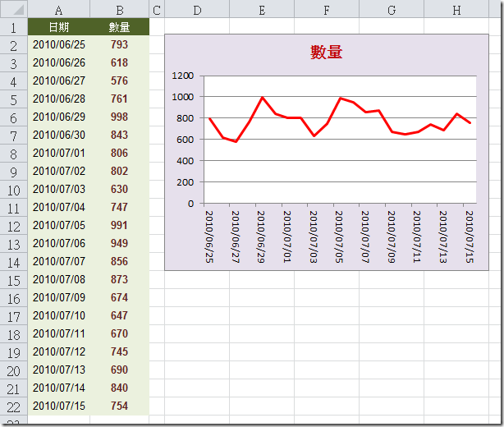Select cell with date 2010/06/28

(x=59, y=99)
